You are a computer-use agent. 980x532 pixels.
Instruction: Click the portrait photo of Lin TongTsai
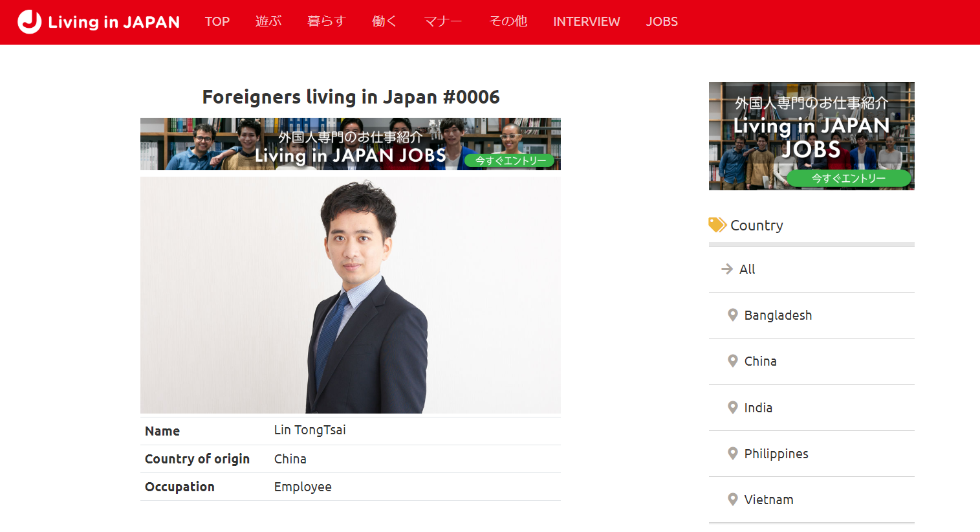(351, 295)
